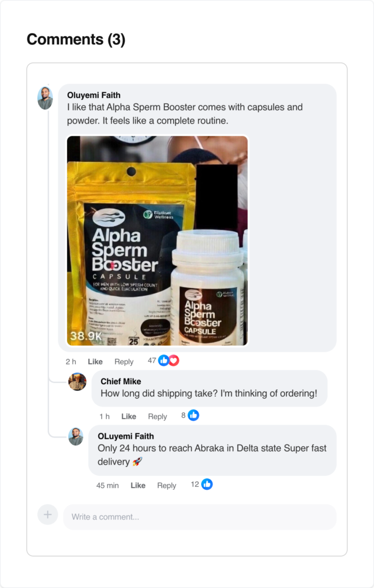The height and width of the screenshot is (588, 374).
Task: Open the OLuyemi Faith name on the reply
Action: 126,436
